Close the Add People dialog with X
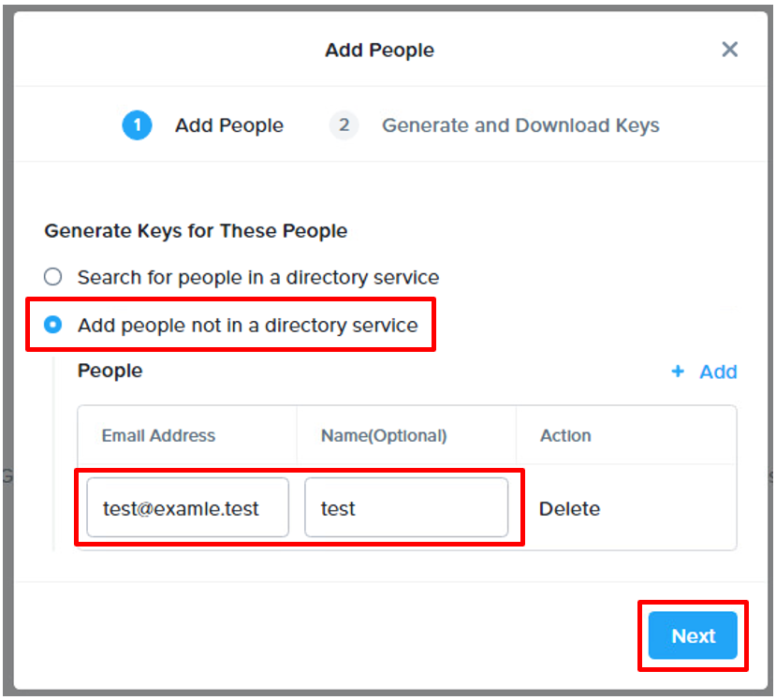This screenshot has height=700, width=776. click(x=729, y=50)
